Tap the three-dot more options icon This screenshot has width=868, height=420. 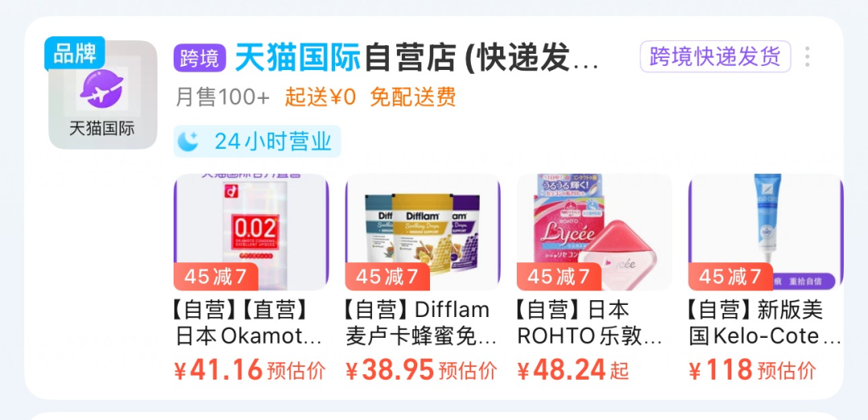pyautogui.click(x=808, y=56)
